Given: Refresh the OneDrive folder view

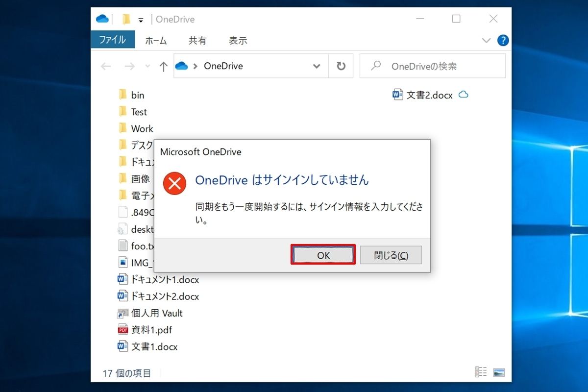Looking at the screenshot, I should 341,66.
